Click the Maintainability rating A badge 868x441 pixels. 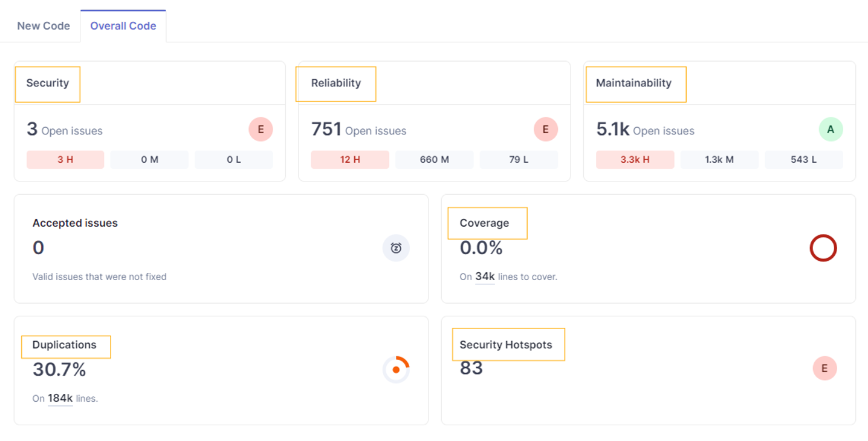click(x=831, y=129)
